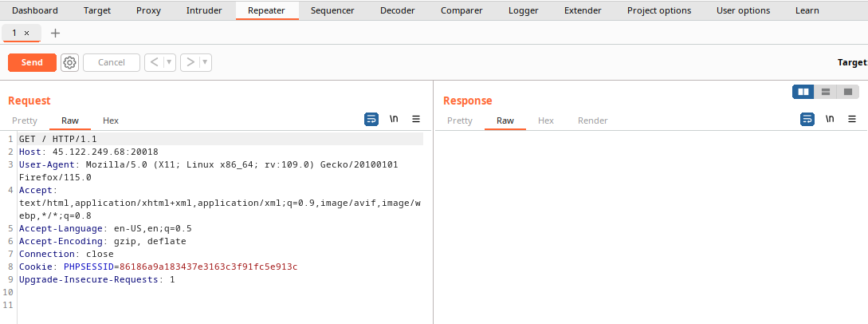Go back in request history
This screenshot has height=324, width=868.
click(155, 62)
